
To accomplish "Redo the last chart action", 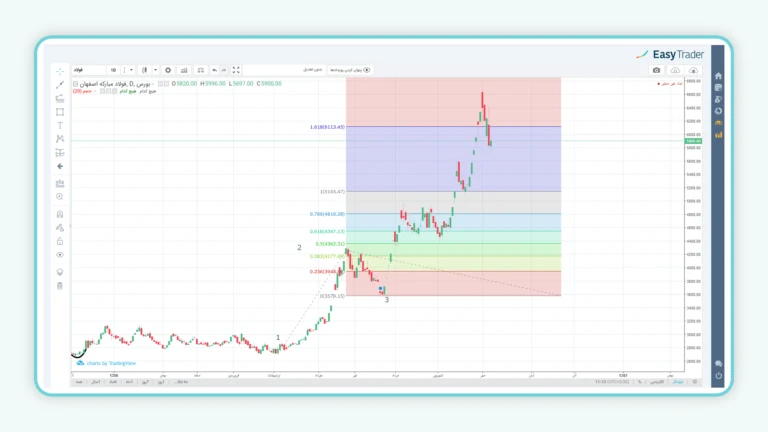I will 223,70.
